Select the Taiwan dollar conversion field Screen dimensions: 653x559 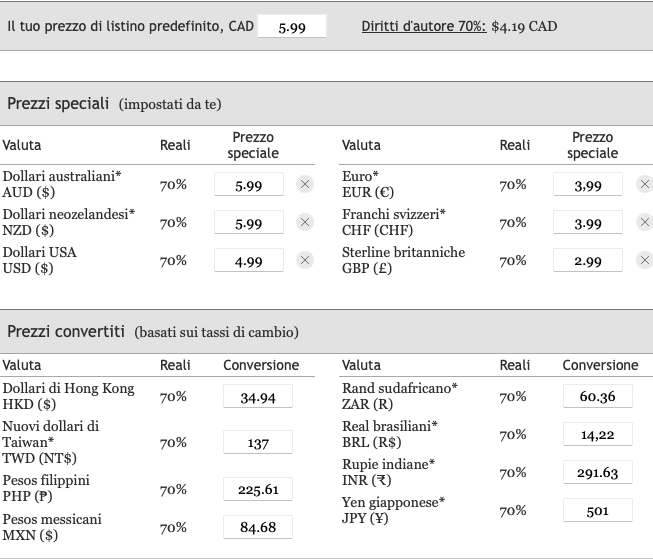click(x=258, y=443)
